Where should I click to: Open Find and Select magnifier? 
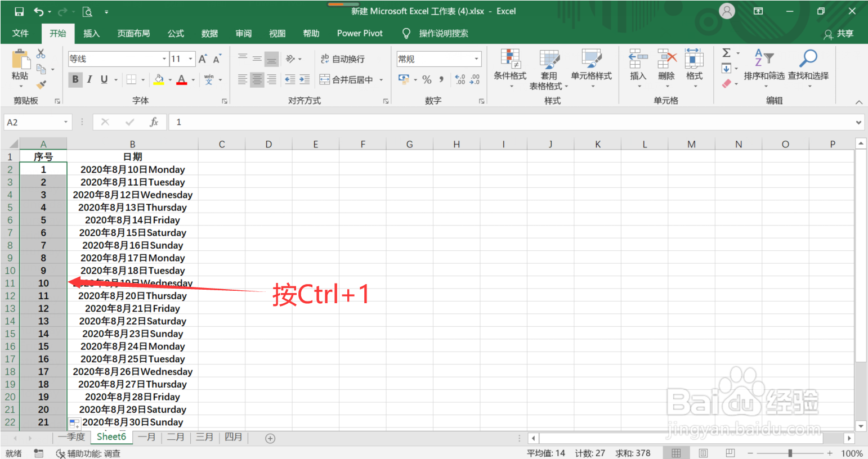click(x=808, y=69)
